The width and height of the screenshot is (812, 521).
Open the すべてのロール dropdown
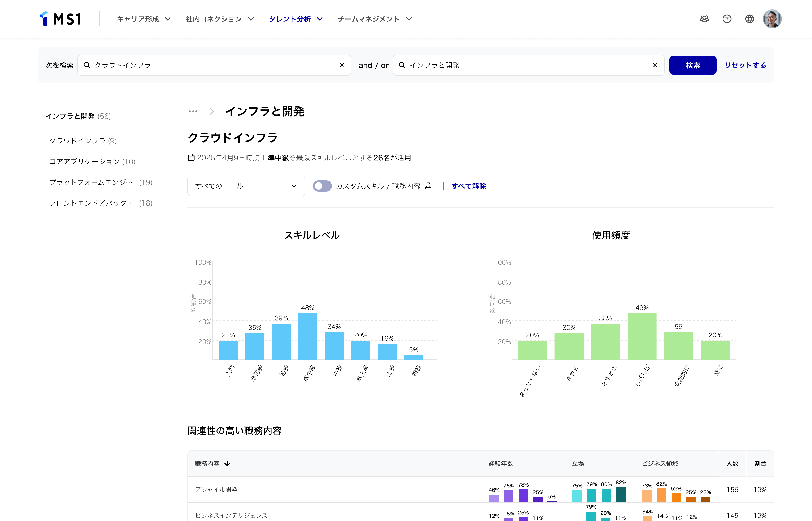[246, 186]
